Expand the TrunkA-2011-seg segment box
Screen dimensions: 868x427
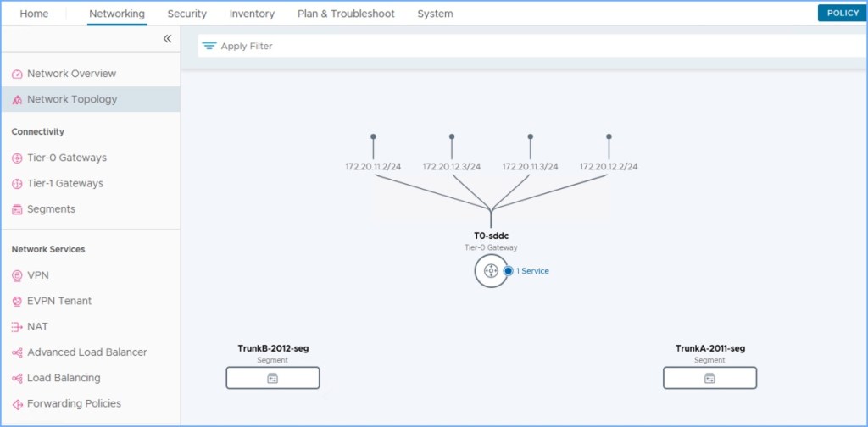coord(709,378)
